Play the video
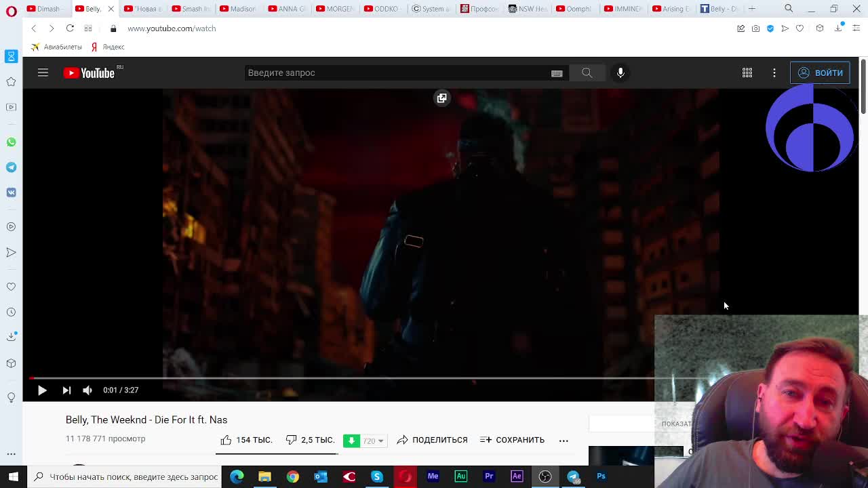The image size is (868, 488). (42, 390)
